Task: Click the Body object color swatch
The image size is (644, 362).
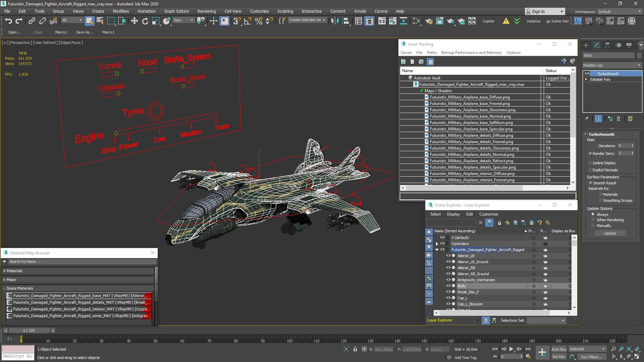Action: click(x=639, y=55)
